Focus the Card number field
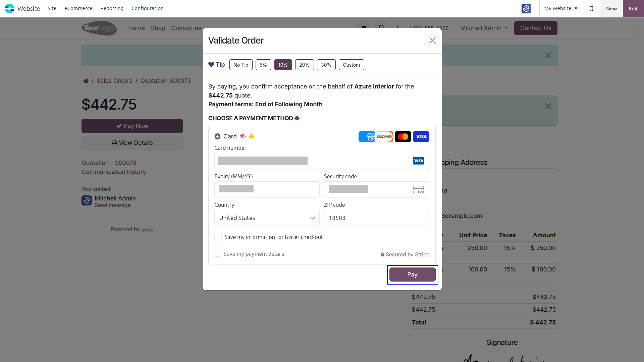Screen dimensions: 644x362 pyautogui.click(x=322, y=161)
